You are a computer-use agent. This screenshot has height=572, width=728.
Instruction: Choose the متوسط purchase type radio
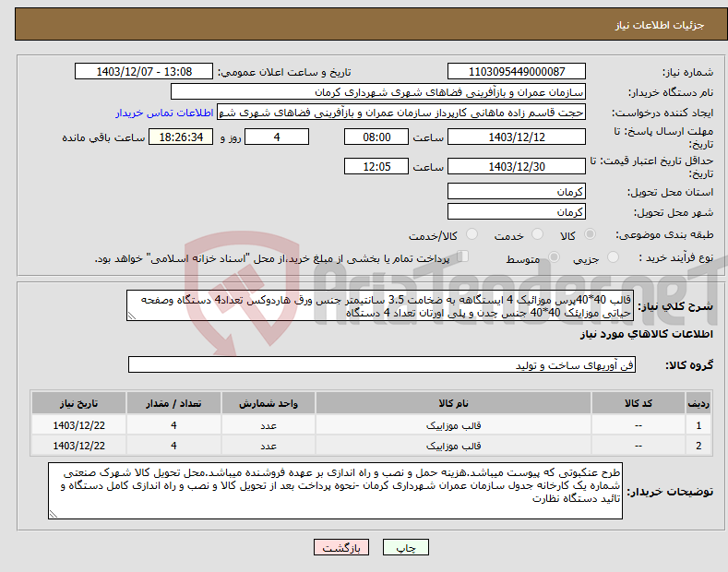(554, 256)
